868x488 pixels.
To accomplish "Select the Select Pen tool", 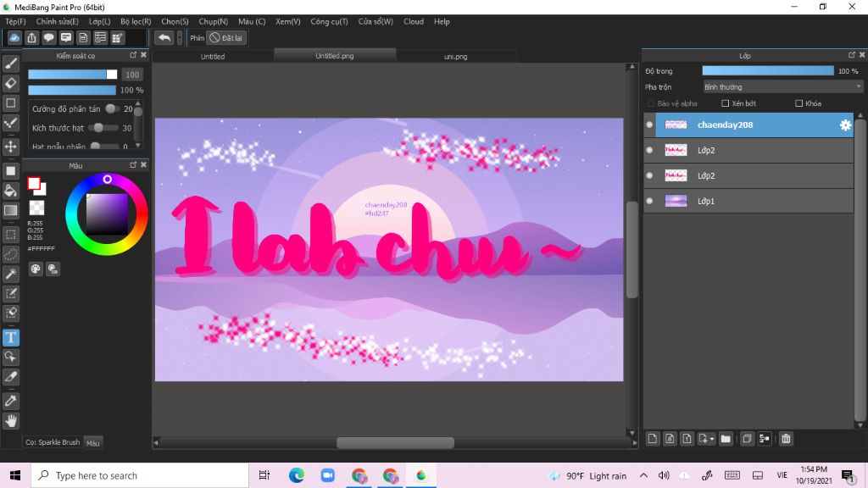I will point(10,293).
